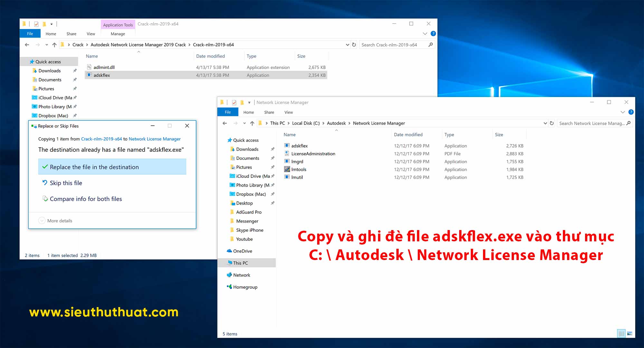The width and height of the screenshot is (644, 348).
Task: Click the back navigation arrow
Action: tap(224, 123)
